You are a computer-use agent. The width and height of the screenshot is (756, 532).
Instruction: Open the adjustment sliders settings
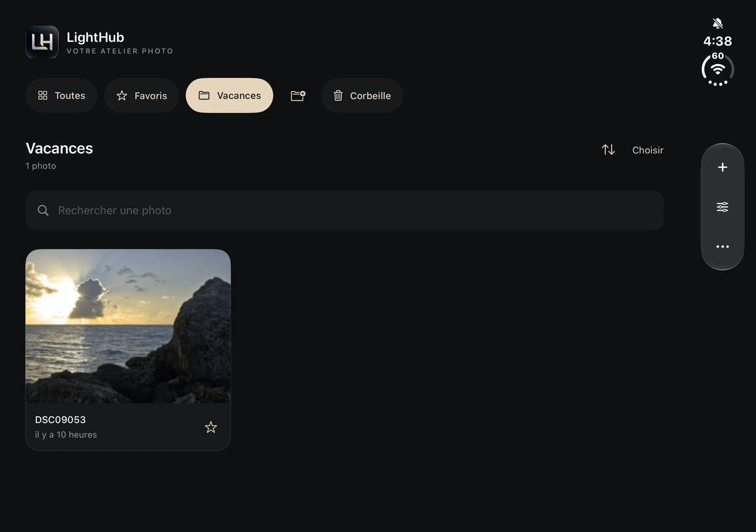pyautogui.click(x=723, y=207)
